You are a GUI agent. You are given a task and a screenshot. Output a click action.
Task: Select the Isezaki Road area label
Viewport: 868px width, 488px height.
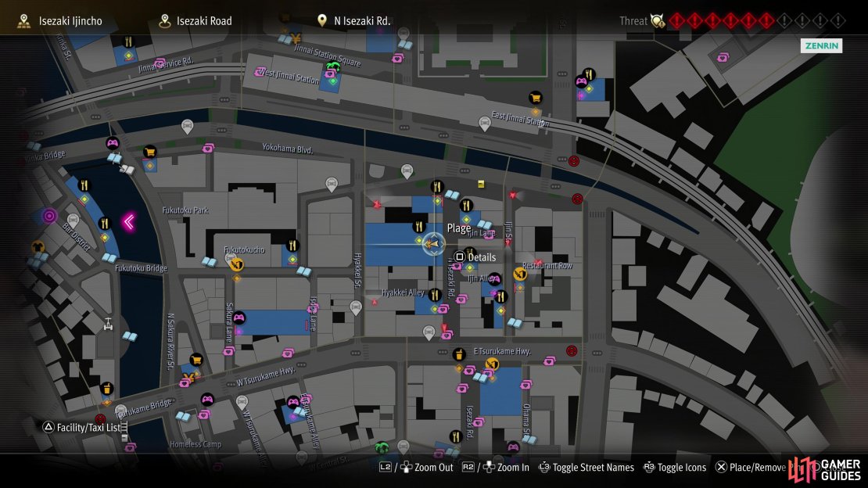tap(204, 21)
